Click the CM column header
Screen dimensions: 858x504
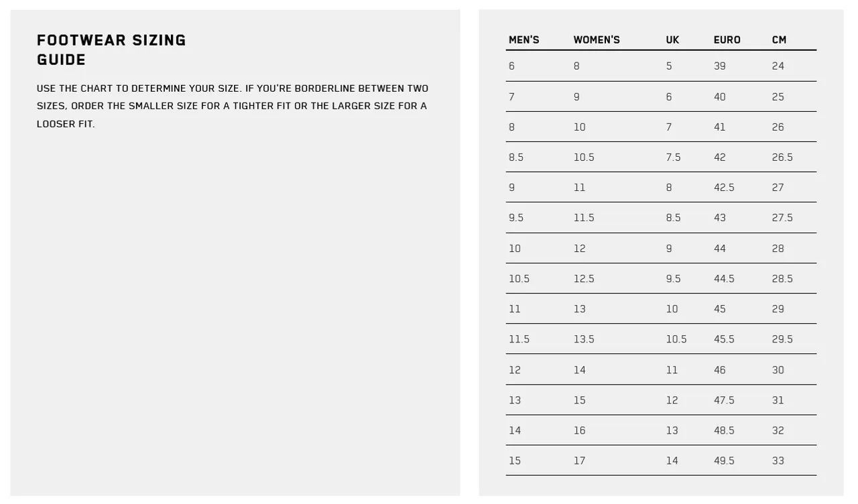pos(779,40)
